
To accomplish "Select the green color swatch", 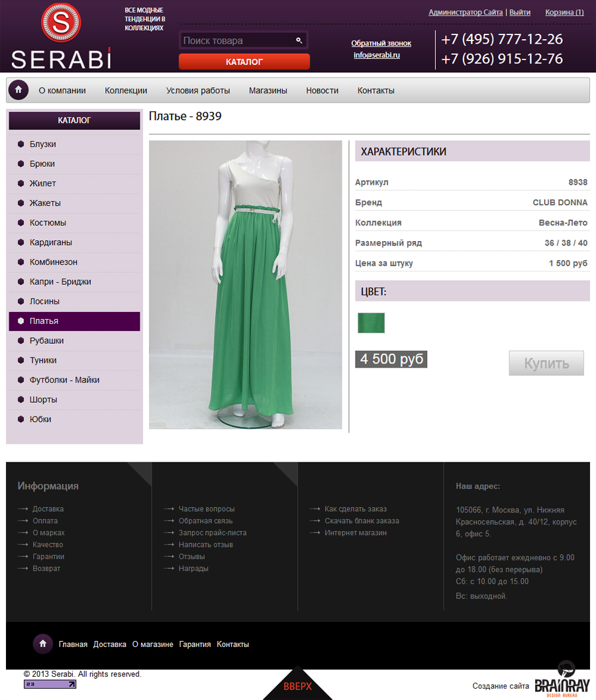I will [x=371, y=323].
